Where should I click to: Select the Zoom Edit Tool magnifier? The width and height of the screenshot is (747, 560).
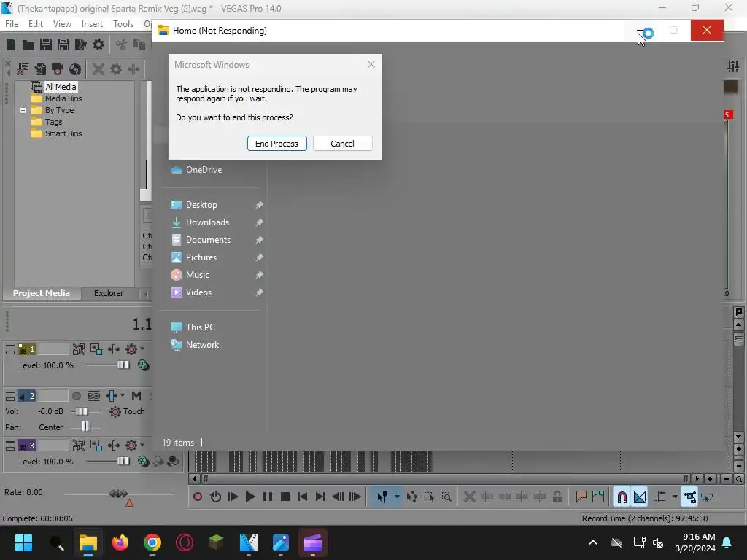tap(446, 497)
